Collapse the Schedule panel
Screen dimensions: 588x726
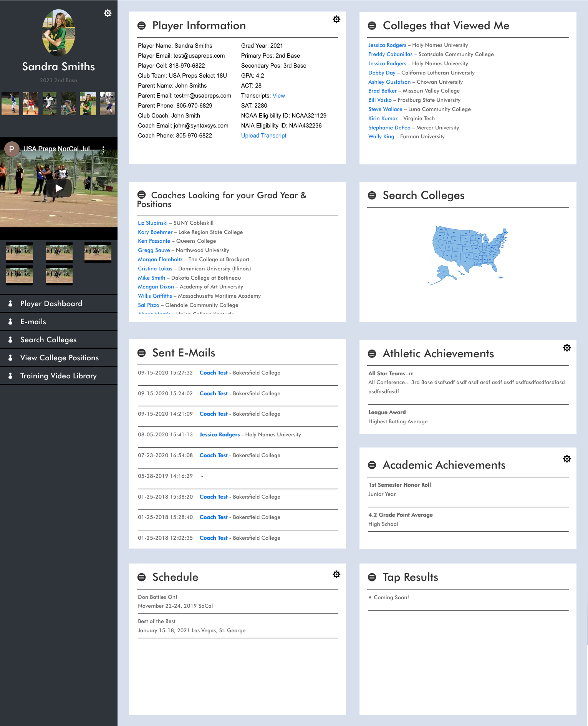click(x=141, y=577)
